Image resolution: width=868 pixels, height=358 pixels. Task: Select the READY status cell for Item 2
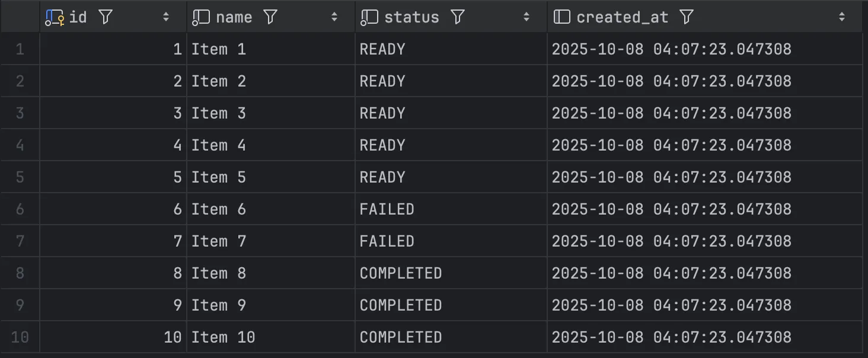click(382, 81)
